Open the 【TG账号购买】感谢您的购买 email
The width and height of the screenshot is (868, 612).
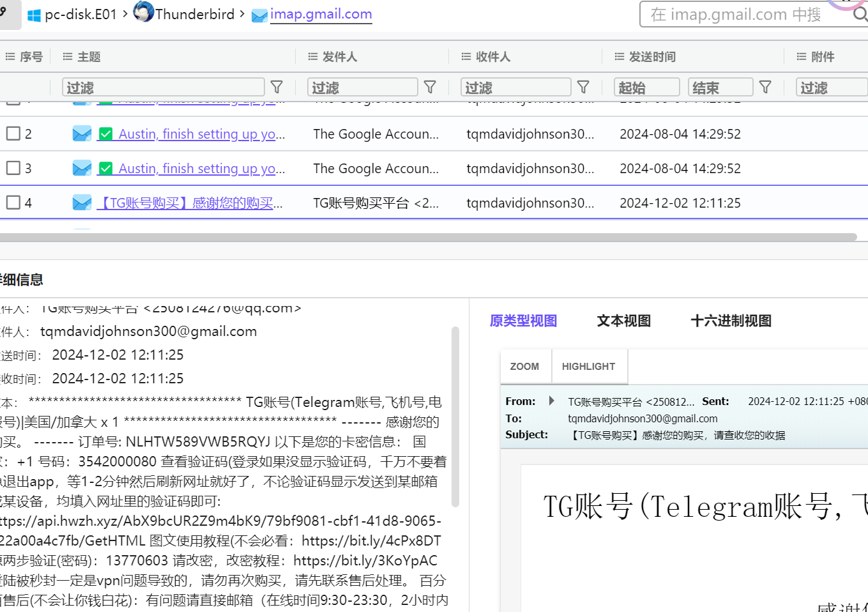coord(190,203)
